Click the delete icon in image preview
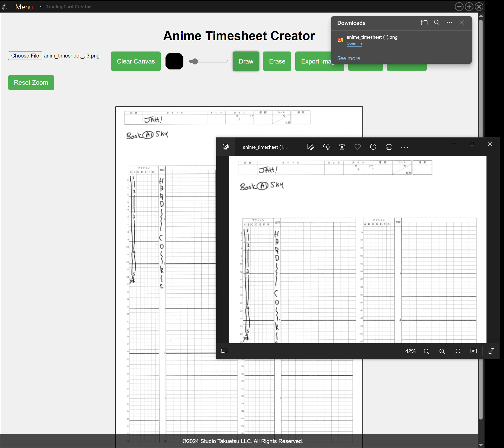The height and width of the screenshot is (448, 504). [342, 147]
